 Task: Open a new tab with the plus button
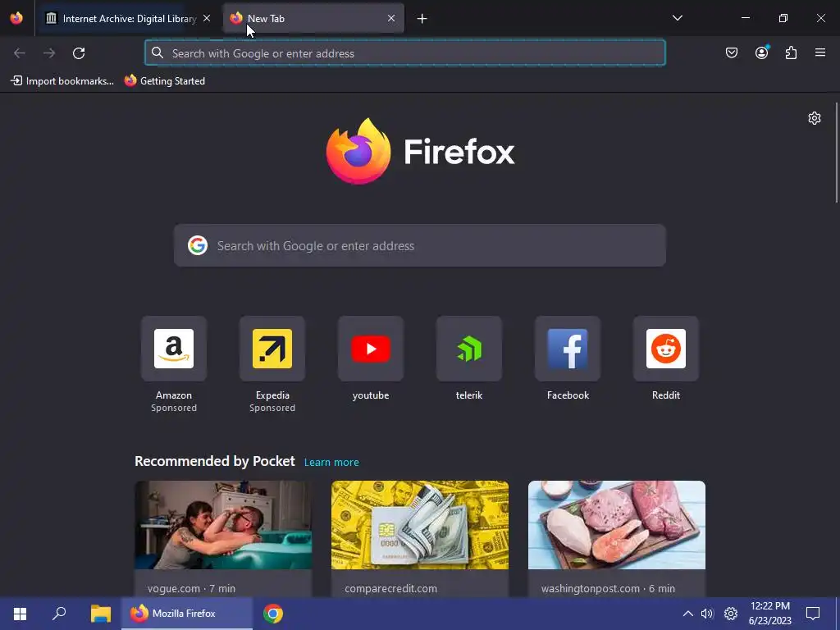pyautogui.click(x=422, y=19)
